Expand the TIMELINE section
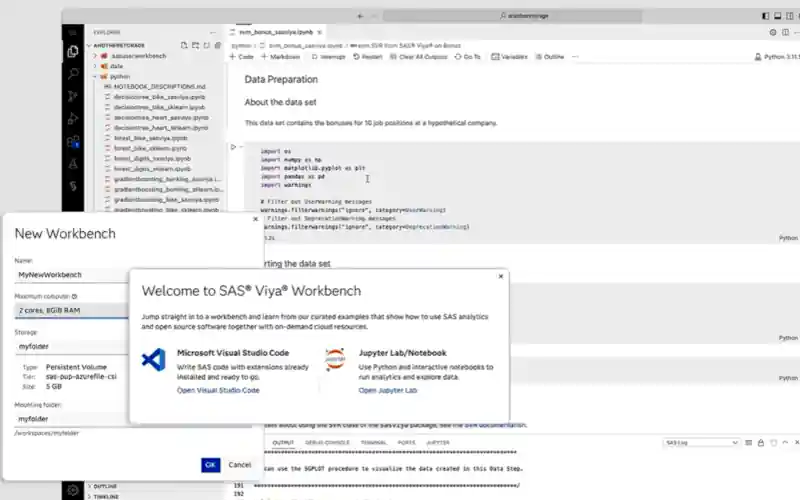Screen dimensions: 800x500 tap(106, 496)
